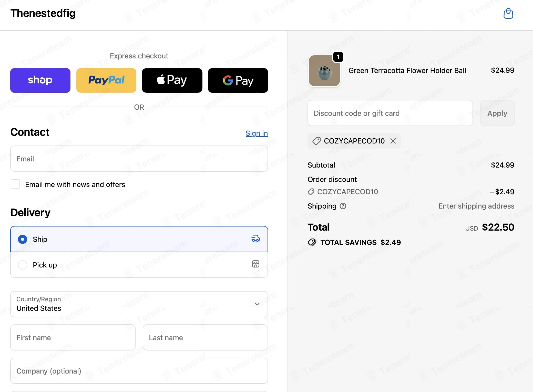Click the Total Savings tag icon

click(312, 242)
